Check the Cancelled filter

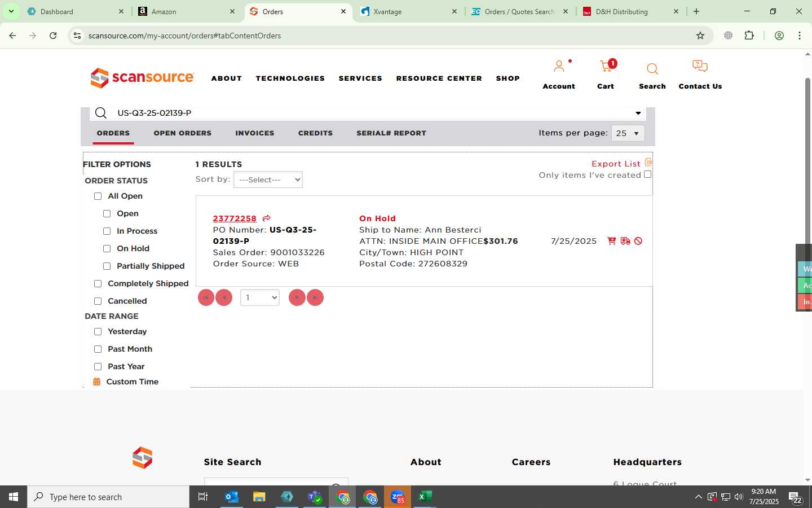98,301
